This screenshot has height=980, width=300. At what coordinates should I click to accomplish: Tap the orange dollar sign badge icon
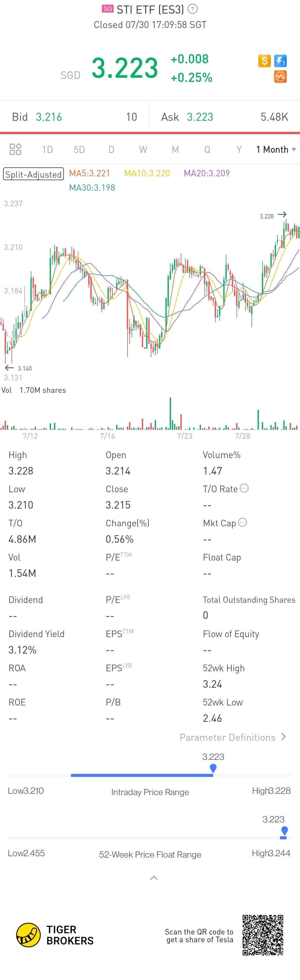click(264, 61)
